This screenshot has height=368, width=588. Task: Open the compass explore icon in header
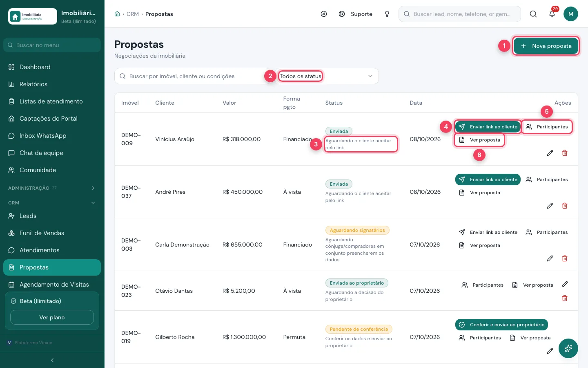(324, 14)
